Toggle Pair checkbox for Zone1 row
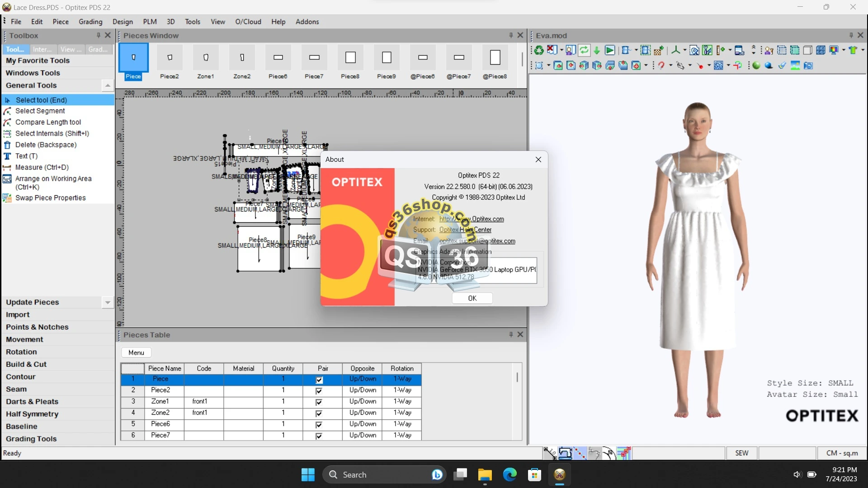868x488 pixels. tap(319, 402)
